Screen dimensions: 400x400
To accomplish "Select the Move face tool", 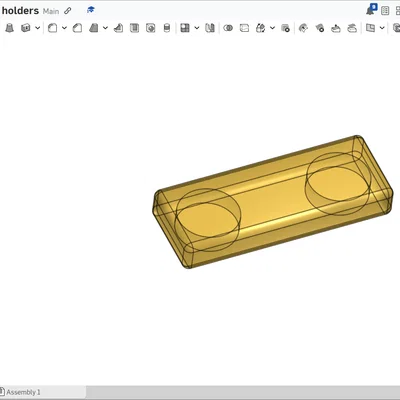I will click(x=336, y=28).
